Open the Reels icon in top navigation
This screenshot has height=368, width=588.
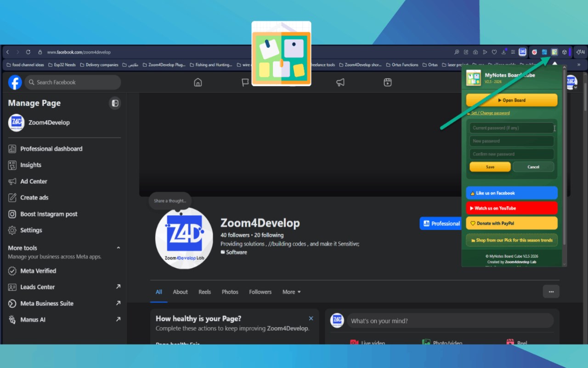click(x=388, y=82)
